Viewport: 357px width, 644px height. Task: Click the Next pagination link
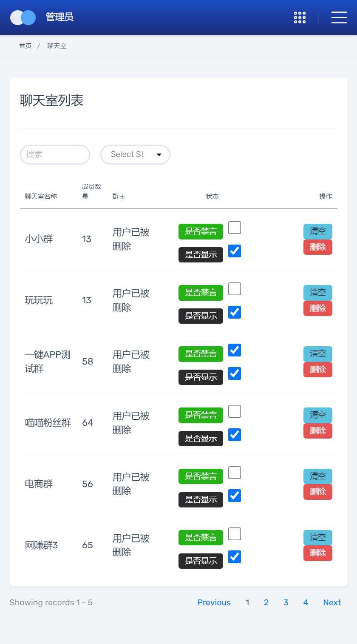tap(332, 602)
